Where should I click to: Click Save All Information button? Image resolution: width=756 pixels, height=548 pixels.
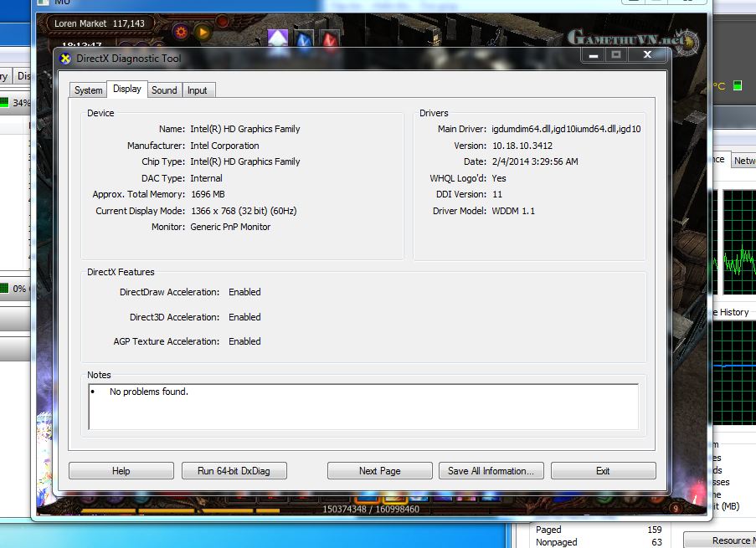click(491, 471)
